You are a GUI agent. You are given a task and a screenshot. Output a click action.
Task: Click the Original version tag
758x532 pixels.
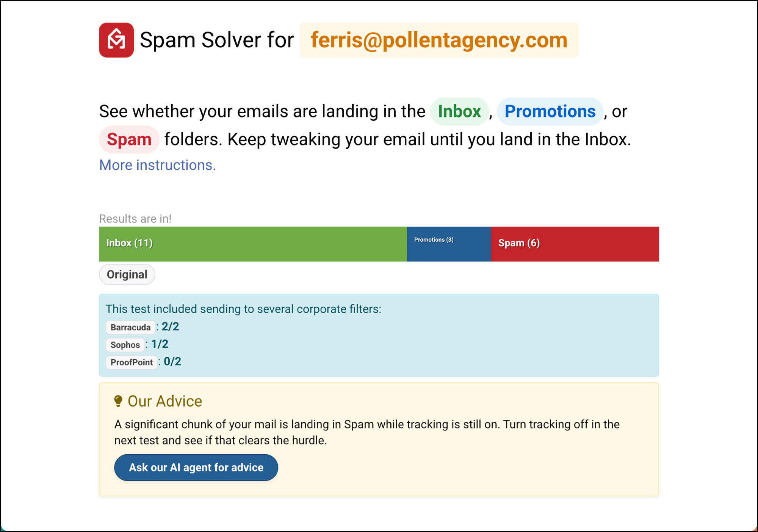[x=127, y=274]
